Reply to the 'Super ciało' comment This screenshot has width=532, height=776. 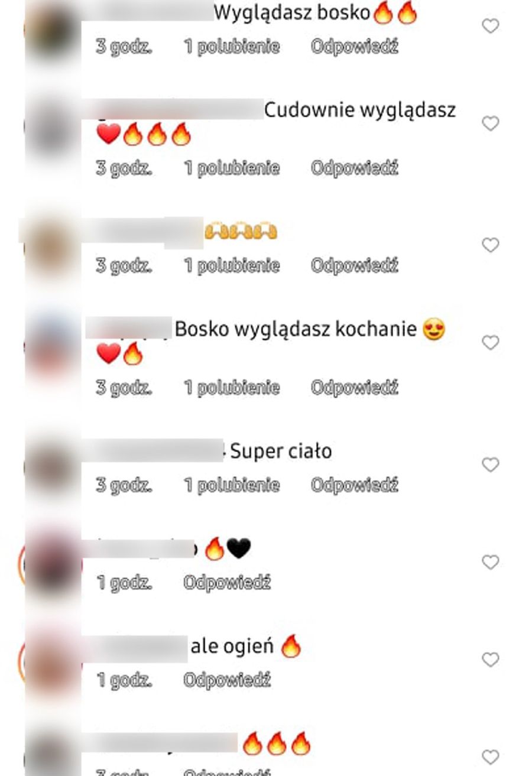coord(355,485)
